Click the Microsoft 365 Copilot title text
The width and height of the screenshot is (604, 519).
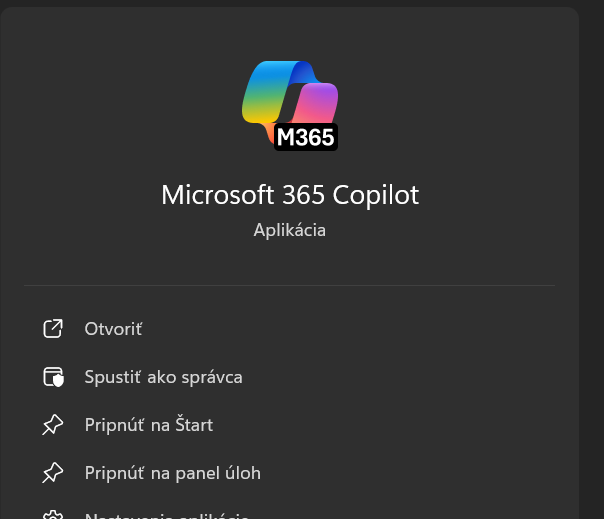290,195
